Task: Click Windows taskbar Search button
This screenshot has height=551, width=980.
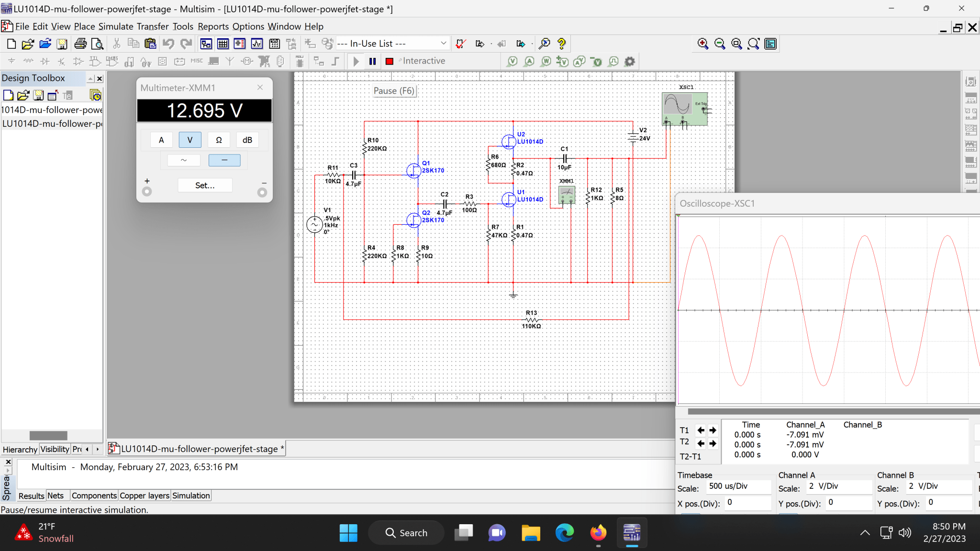Action: point(406,532)
